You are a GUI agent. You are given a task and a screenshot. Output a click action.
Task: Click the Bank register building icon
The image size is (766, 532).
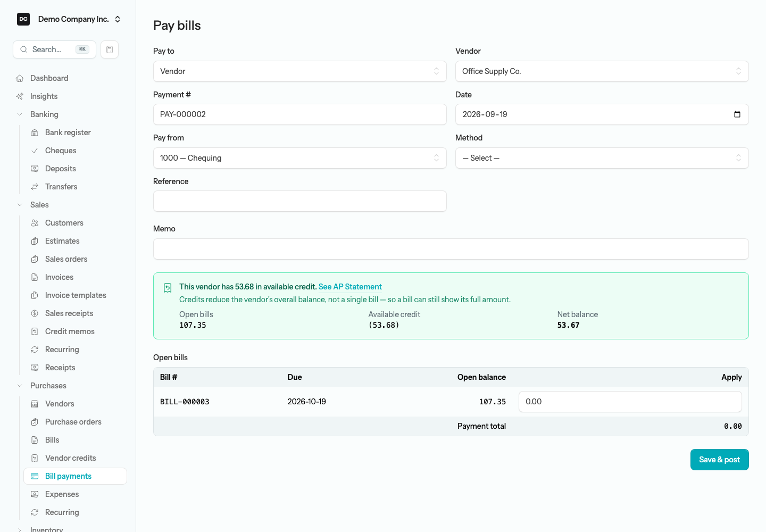click(35, 132)
